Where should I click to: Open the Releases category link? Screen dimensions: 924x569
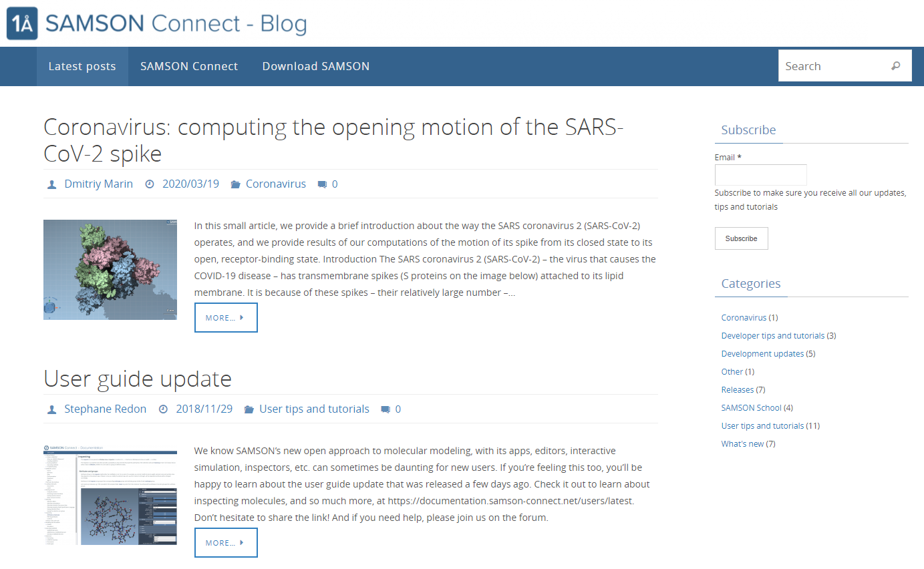[x=737, y=389]
